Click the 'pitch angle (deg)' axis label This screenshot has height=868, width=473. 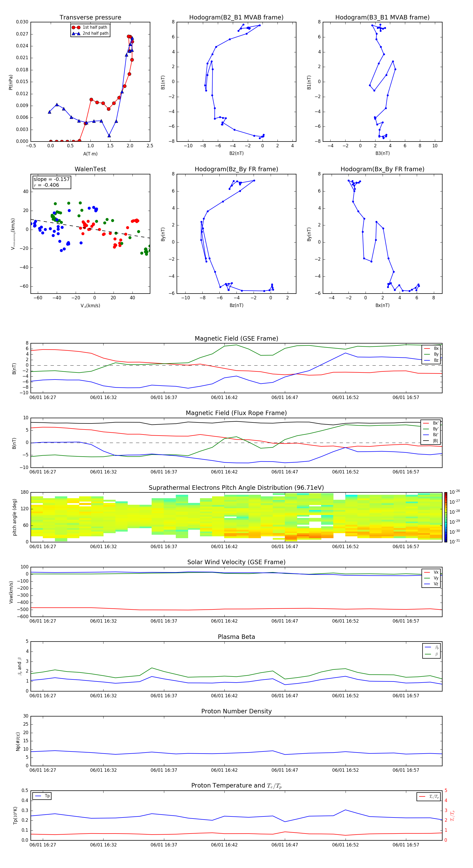pyautogui.click(x=14, y=517)
